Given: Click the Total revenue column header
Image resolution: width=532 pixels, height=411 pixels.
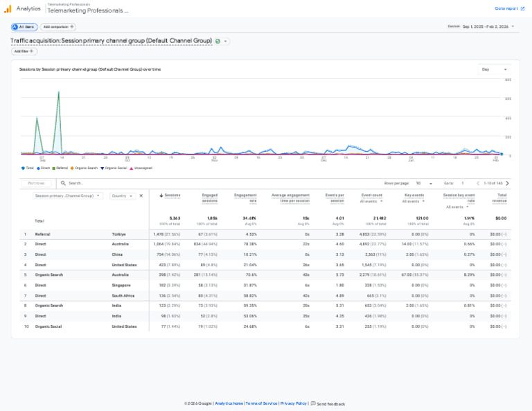Looking at the screenshot, I should 499,198.
